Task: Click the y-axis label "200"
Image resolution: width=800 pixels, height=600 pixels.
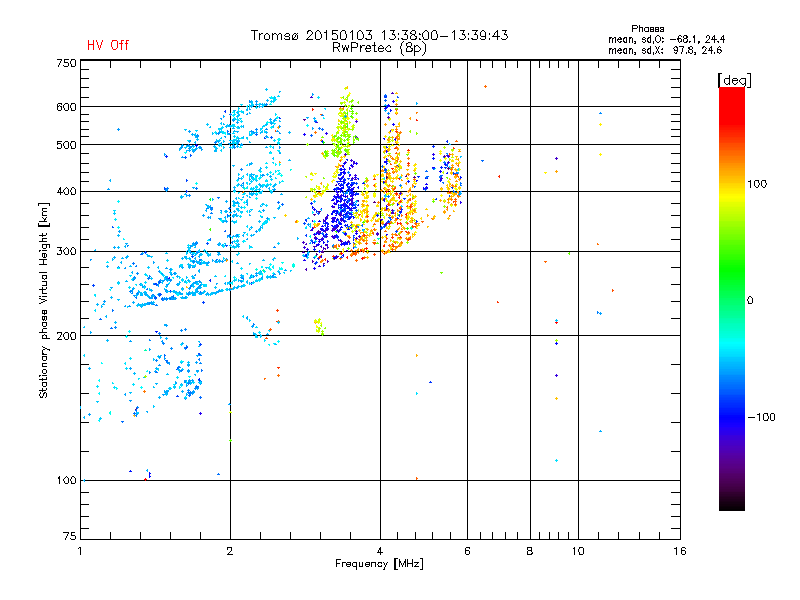Action: click(x=66, y=336)
